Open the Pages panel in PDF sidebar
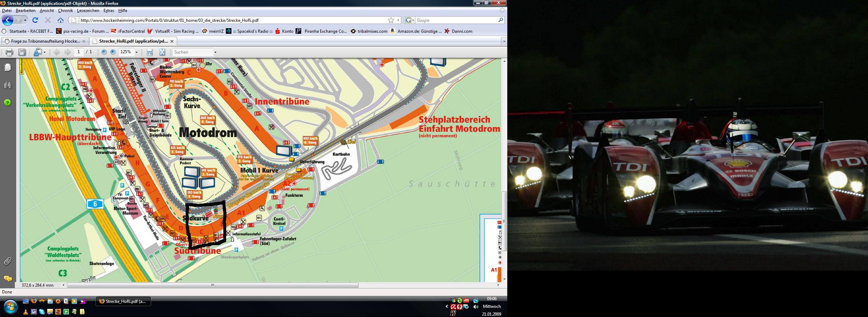Image resolution: width=868 pixels, height=317 pixels. tap(8, 67)
